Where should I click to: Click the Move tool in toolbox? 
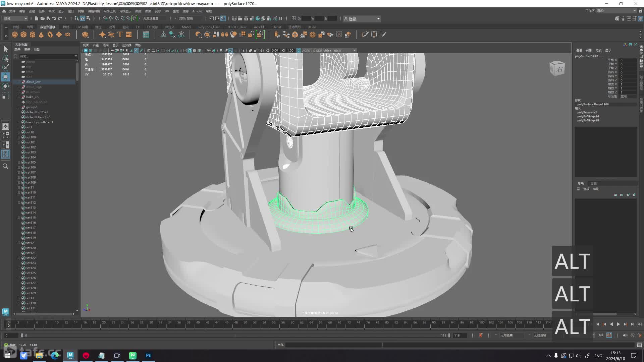pos(6,77)
